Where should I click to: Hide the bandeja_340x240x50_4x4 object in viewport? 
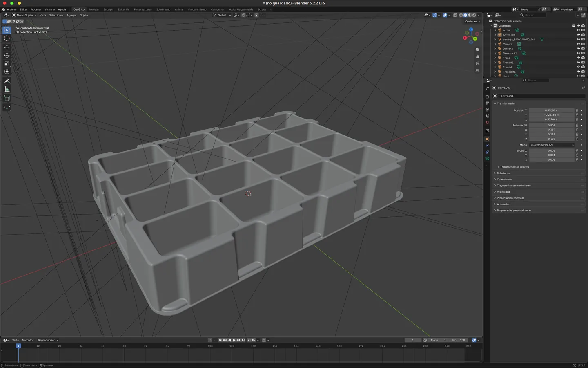[x=578, y=40]
